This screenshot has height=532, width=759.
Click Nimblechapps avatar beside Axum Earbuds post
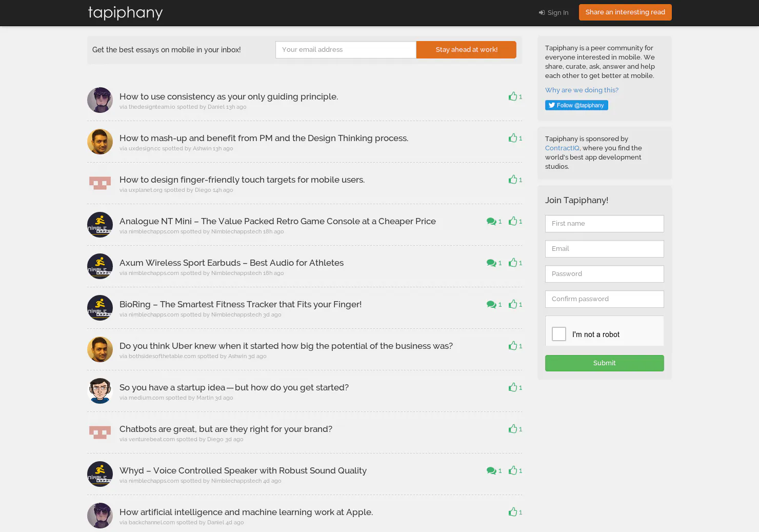[x=100, y=266]
